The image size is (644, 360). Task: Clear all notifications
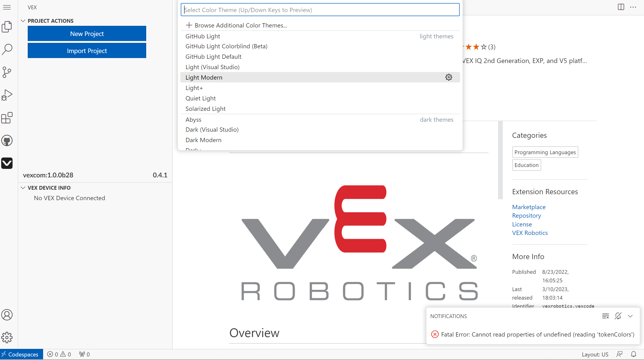[606, 316]
